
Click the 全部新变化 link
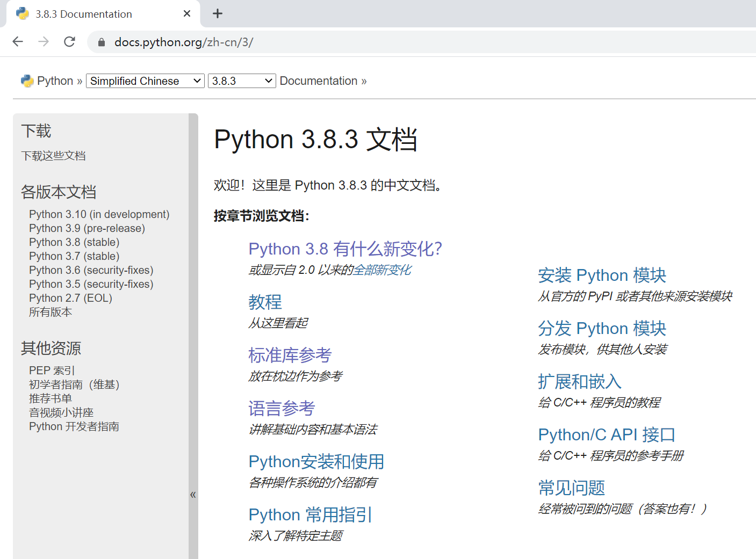[382, 270]
